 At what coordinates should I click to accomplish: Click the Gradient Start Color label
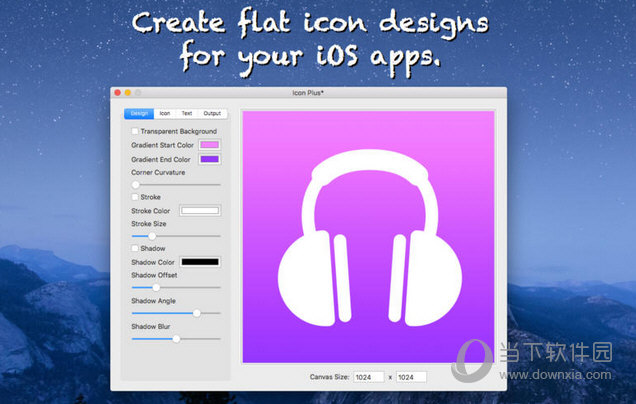coord(162,145)
